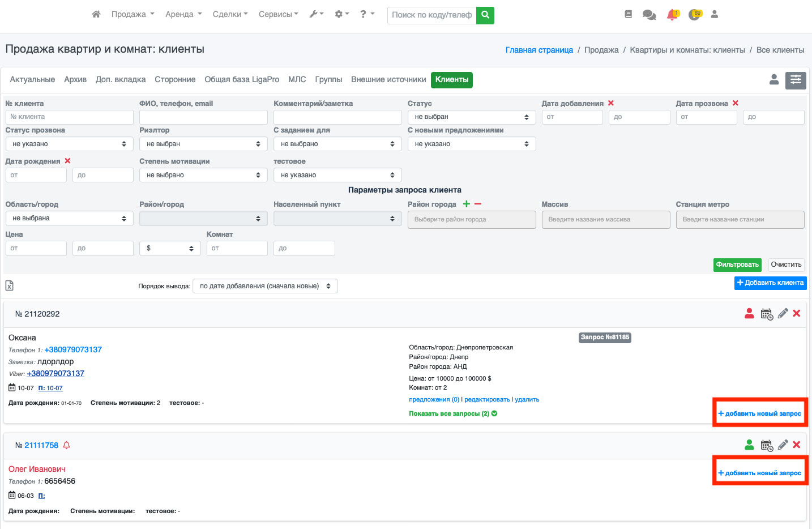Open the Продажа menu

(133, 14)
